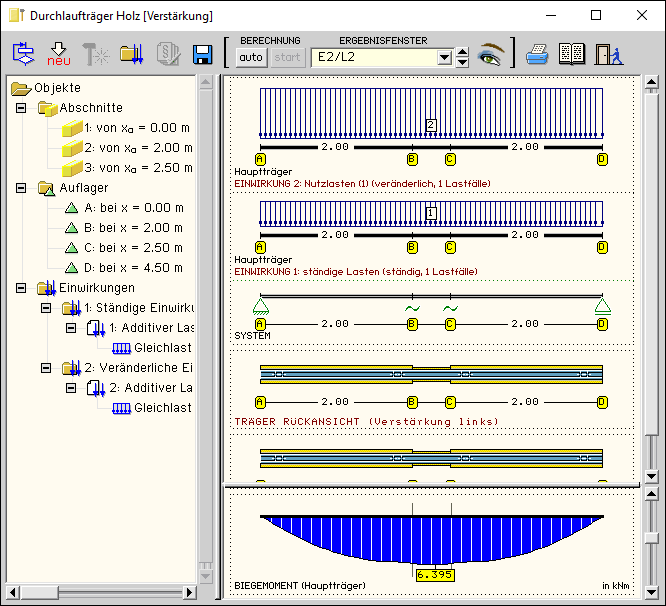Click the first toolbar icon with blue arrows
The height and width of the screenshot is (606, 666).
tap(23, 55)
